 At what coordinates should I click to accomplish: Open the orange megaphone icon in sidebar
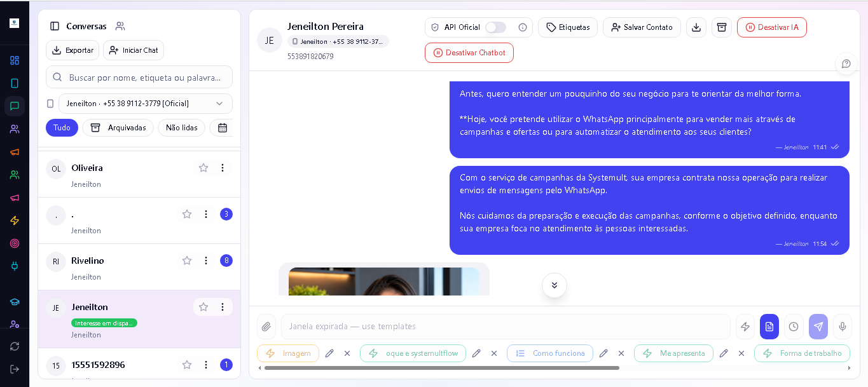(15, 152)
